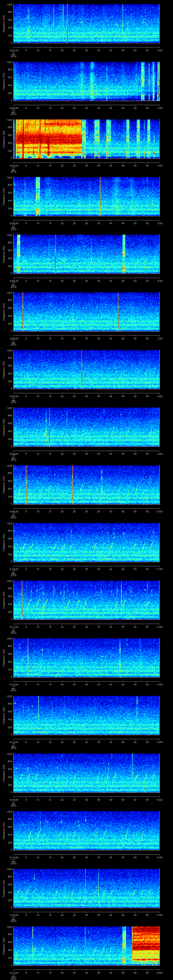Viewport: 173px width, 980px height.
Task: Click the 10:00 end time label
Action: tap(159, 511)
